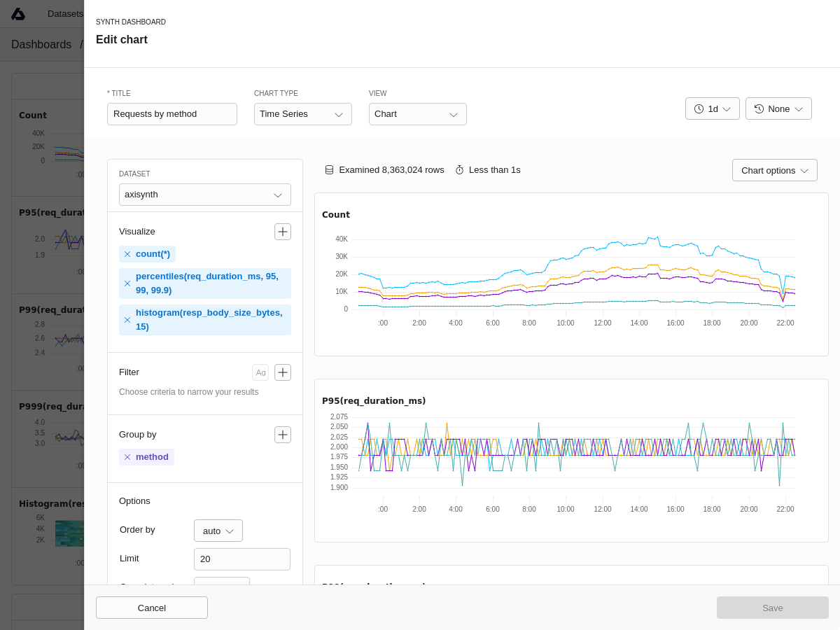This screenshot has height=630, width=840.
Task: Open the None comparison period dropdown
Action: [x=778, y=108]
